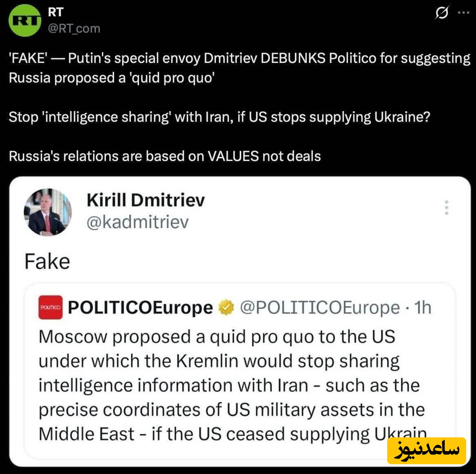Click the gold verified badge next to POLITICOEurope
476x474 pixels.
(x=226, y=307)
